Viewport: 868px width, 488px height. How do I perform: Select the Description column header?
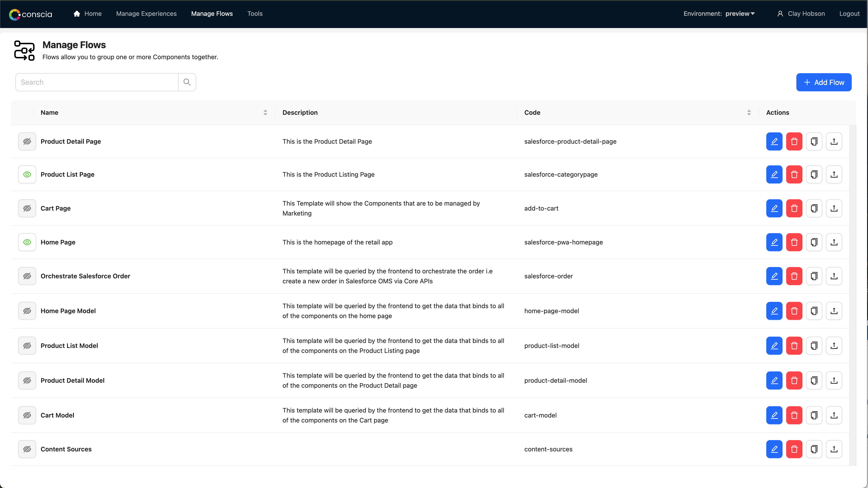300,113
